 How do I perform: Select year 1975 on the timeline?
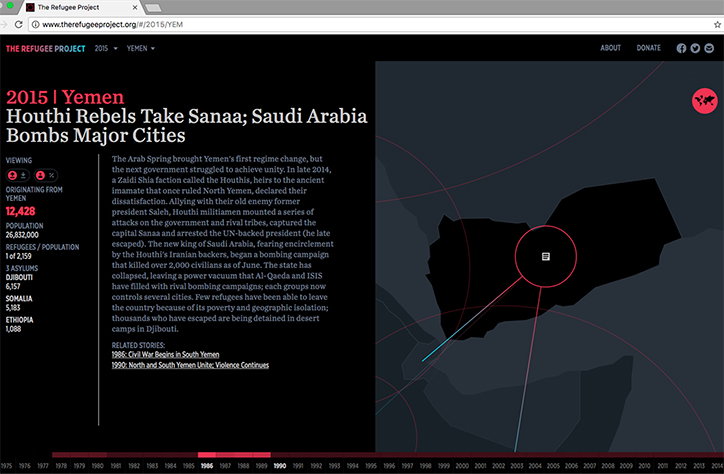tap(6, 466)
